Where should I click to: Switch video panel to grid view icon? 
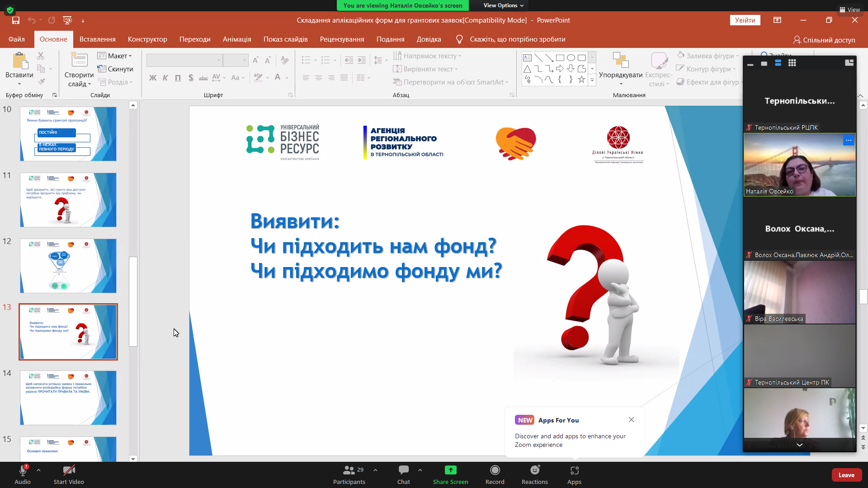coord(792,63)
